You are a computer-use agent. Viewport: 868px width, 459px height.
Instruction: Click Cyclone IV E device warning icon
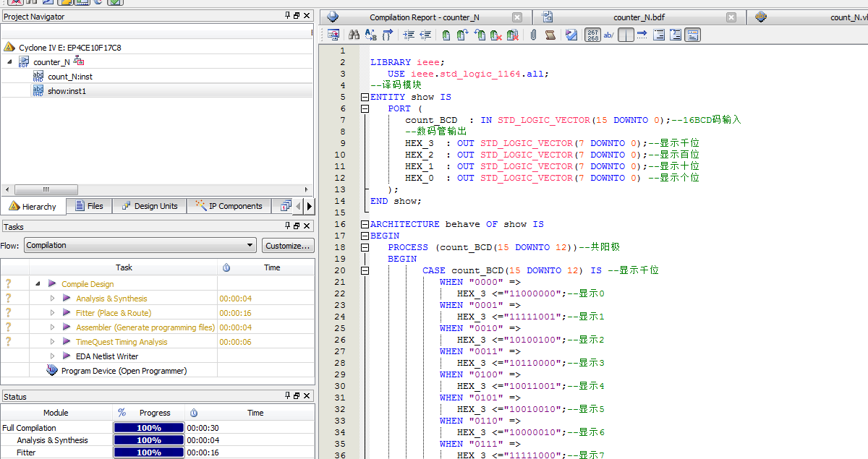9,47
